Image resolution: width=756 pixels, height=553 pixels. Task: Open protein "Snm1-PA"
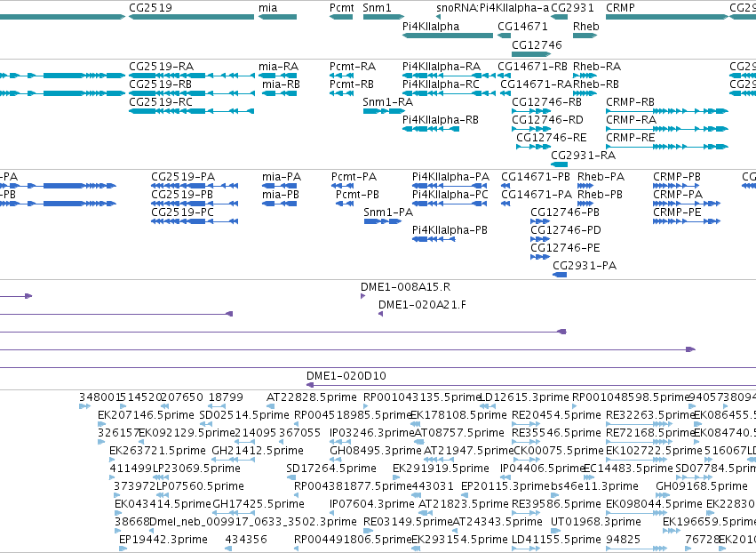click(388, 212)
